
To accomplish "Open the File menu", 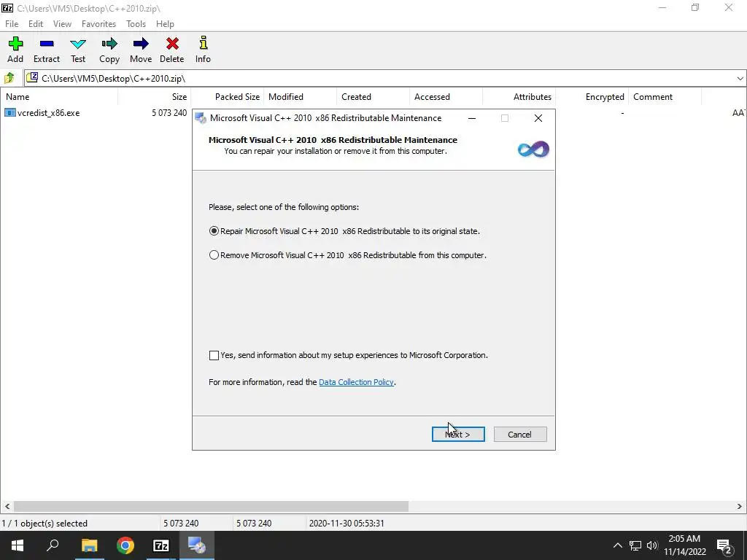I will (12, 24).
